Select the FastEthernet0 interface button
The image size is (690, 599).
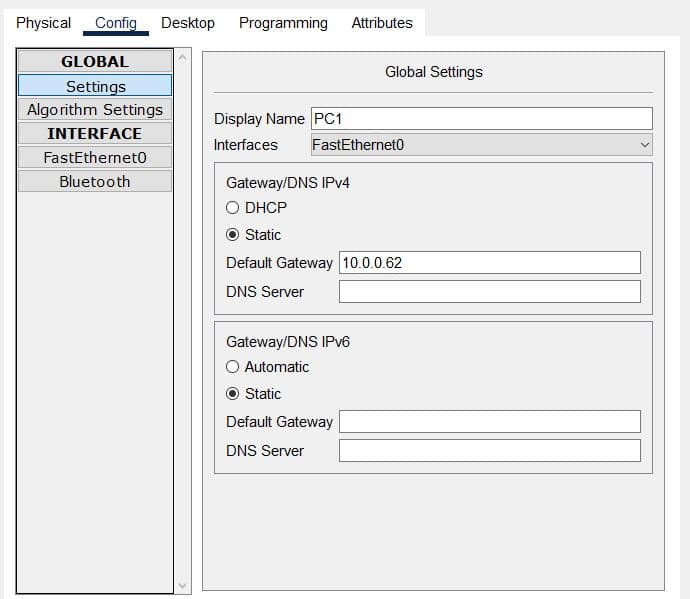95,157
